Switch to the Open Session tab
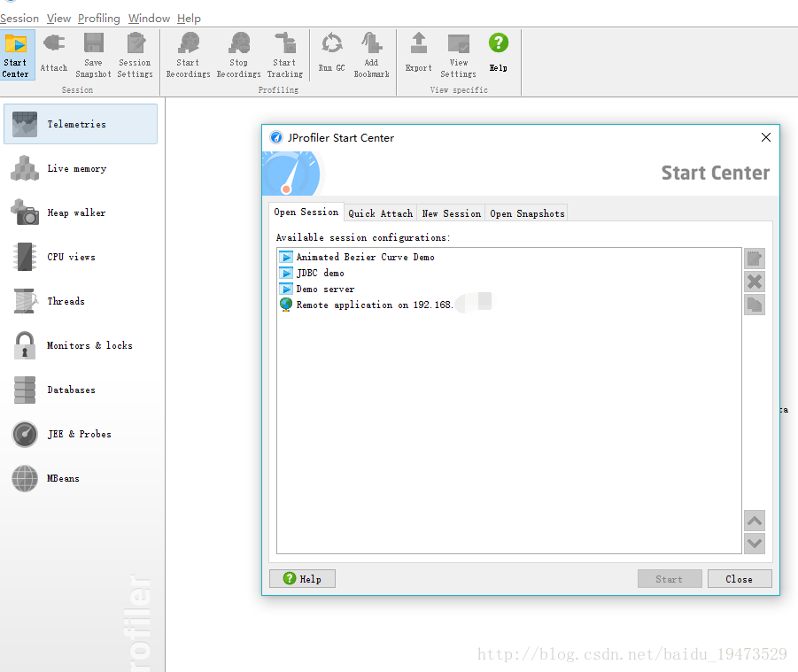This screenshot has width=798, height=672. (x=306, y=212)
